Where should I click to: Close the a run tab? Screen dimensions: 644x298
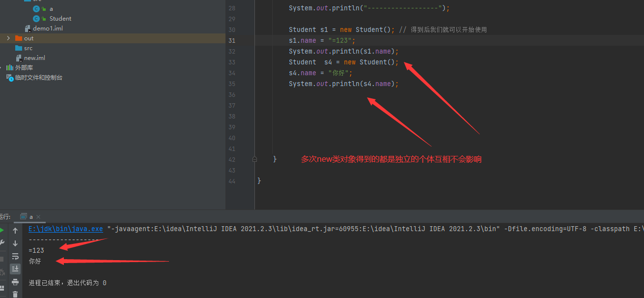(x=38, y=217)
